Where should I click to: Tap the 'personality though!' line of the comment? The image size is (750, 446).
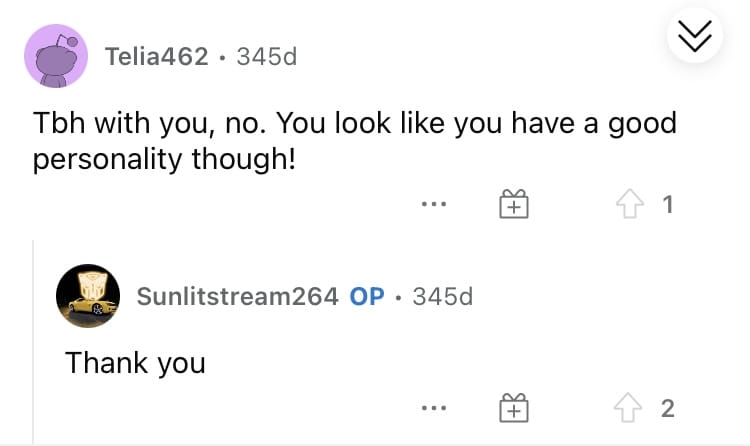(164, 159)
